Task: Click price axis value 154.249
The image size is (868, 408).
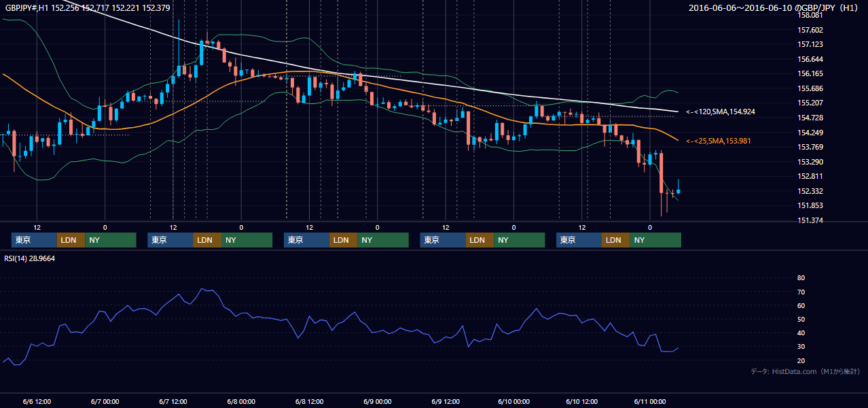Action: (810, 133)
